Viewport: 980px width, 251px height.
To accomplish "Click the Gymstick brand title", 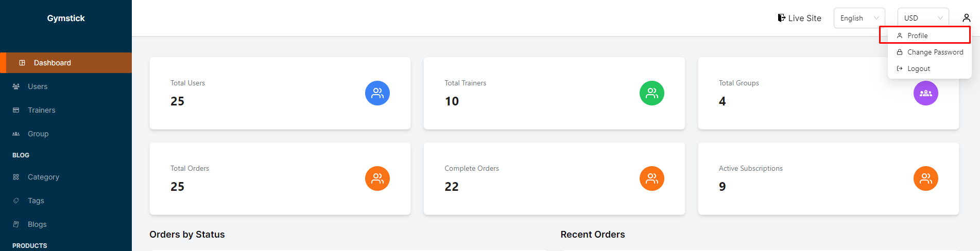I will click(66, 18).
